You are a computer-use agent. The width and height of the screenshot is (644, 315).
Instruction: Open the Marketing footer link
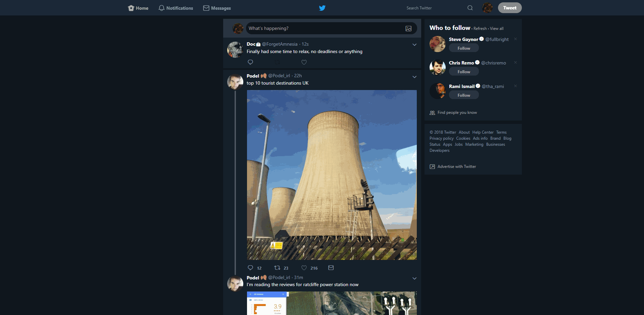point(474,144)
